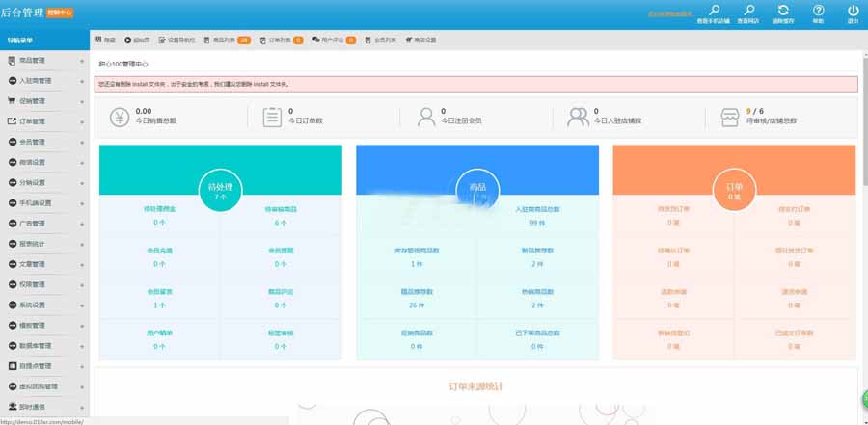
Task: Click the yen icon for 今日销售总额
Action: pyautogui.click(x=119, y=117)
